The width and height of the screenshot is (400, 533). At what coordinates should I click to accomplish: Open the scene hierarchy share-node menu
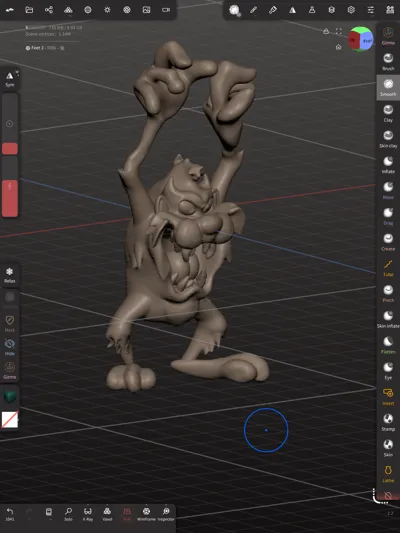coord(49,10)
